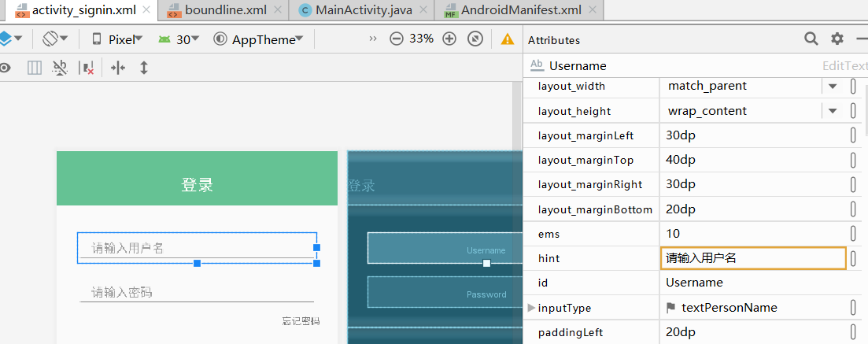Image resolution: width=868 pixels, height=344 pixels.
Task: Choose API level 30 dropdown
Action: [x=179, y=39]
